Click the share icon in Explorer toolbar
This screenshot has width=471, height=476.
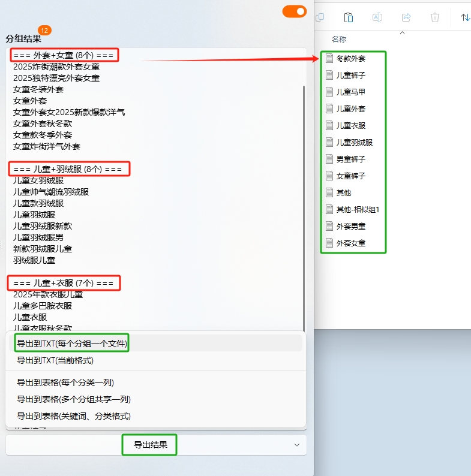click(x=406, y=17)
